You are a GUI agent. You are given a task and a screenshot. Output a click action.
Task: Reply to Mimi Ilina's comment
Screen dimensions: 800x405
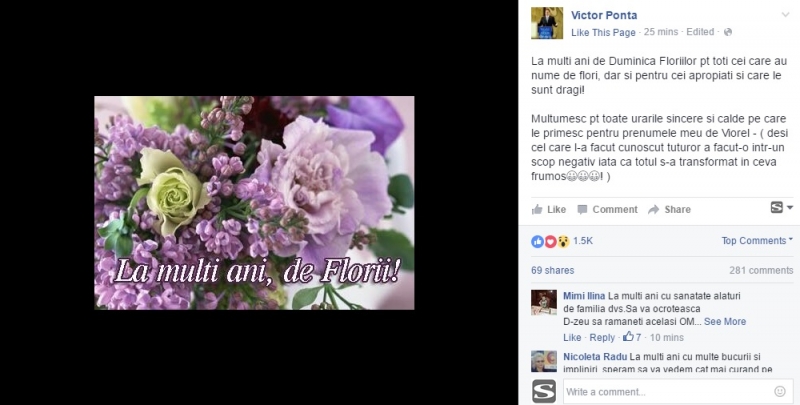[602, 337]
